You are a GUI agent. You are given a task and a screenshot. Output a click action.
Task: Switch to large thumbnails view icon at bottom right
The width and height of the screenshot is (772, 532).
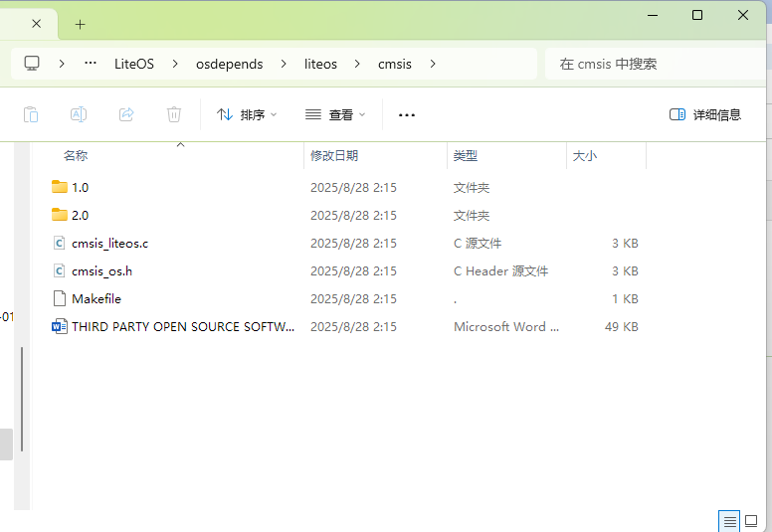751,521
